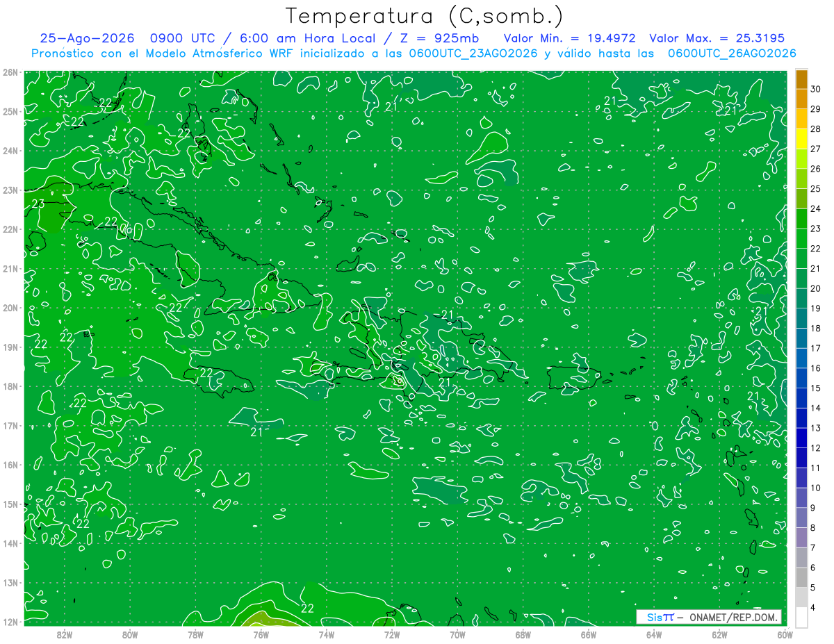Screen dimensions: 834x644
Task: Click the title "Temperatura (C,somb.)"
Action: (x=424, y=15)
